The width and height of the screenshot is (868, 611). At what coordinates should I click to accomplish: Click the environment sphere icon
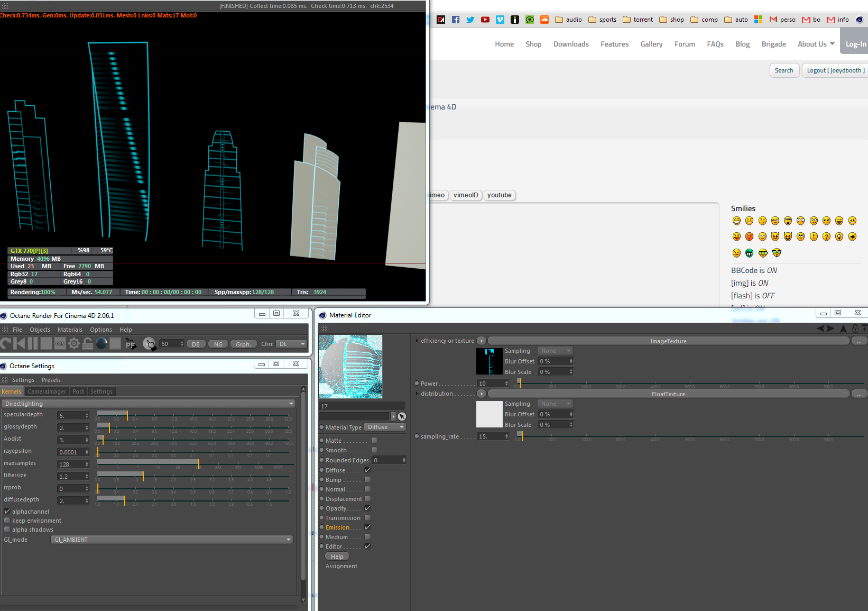101,344
